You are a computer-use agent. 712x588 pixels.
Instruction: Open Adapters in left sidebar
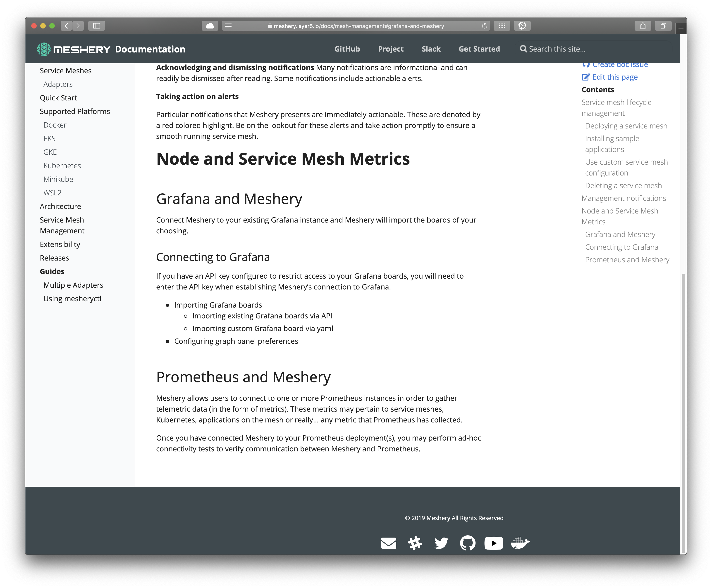coord(58,84)
